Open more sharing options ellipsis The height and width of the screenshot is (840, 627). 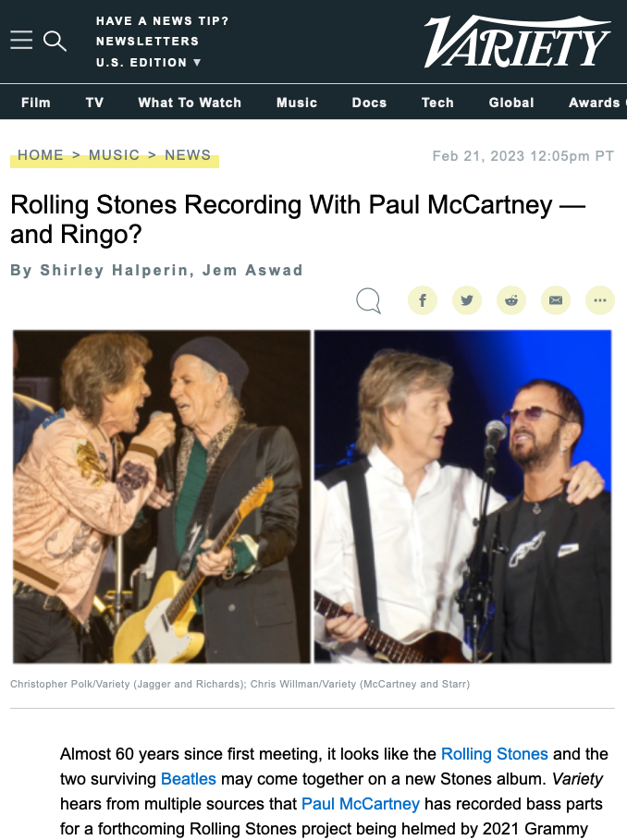(600, 300)
